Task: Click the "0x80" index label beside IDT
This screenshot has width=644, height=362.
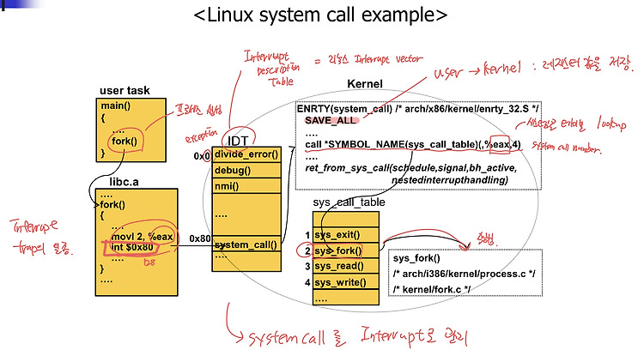Action: click(200, 238)
